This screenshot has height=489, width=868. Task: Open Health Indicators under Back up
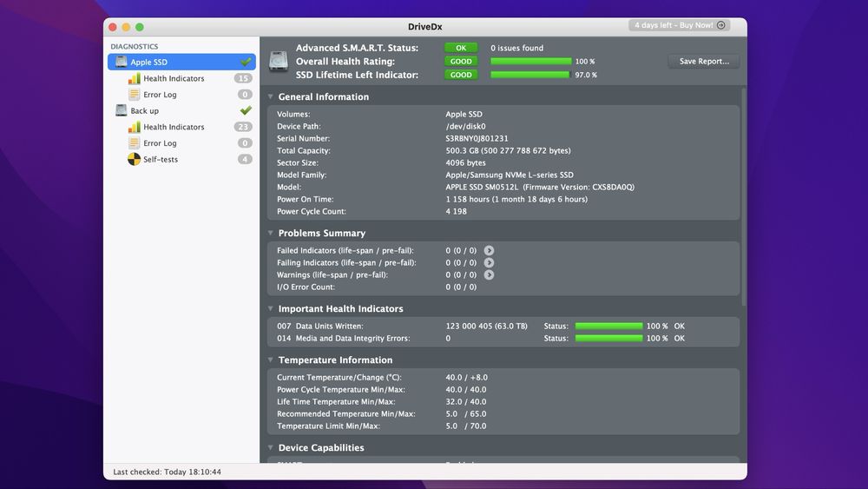click(x=174, y=127)
